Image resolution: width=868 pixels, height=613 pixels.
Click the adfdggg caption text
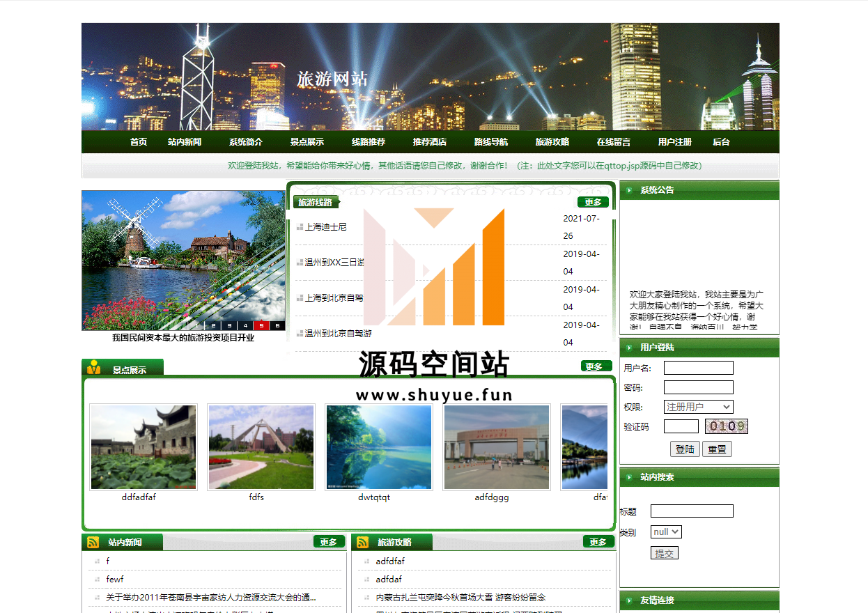492,497
